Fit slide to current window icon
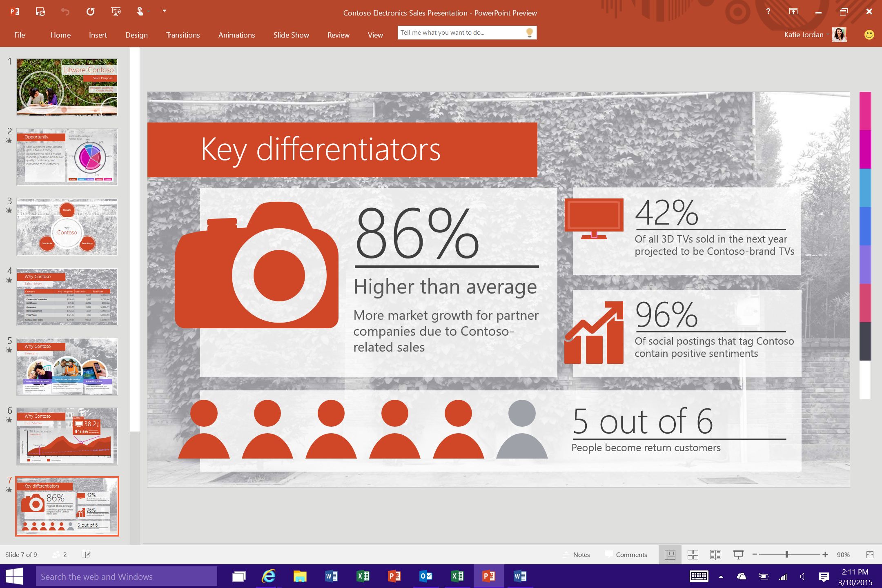Viewport: 882px width, 588px height. pos(870,555)
